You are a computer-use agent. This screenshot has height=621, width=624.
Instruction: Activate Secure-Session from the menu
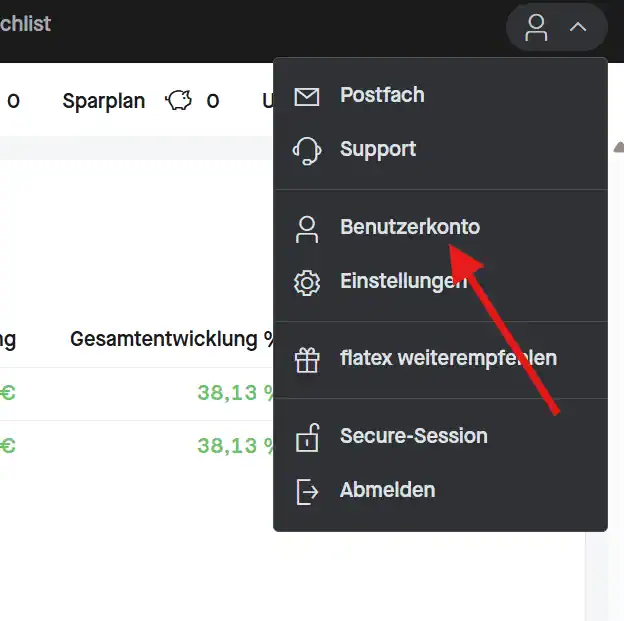(x=414, y=436)
